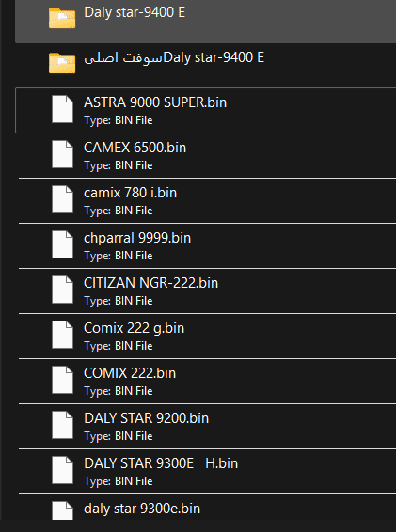Click the DALY STAR 9300E H.bin name

coord(161,463)
